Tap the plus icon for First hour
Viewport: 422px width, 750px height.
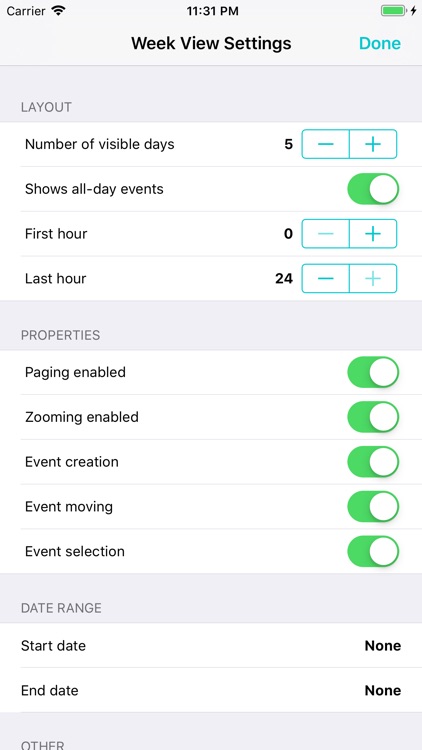[x=373, y=233]
